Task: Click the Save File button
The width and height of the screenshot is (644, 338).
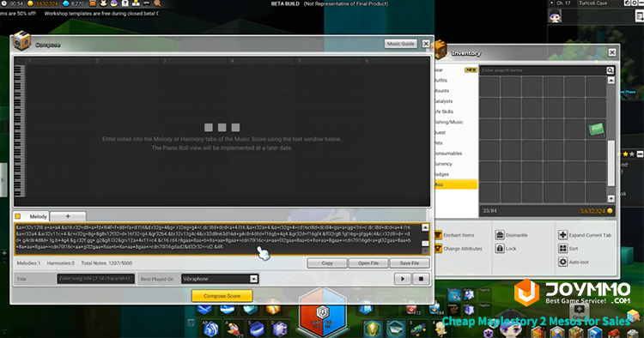Action: coord(410,263)
